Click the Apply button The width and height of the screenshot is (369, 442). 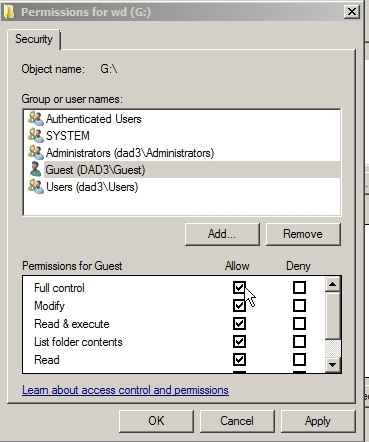click(318, 421)
